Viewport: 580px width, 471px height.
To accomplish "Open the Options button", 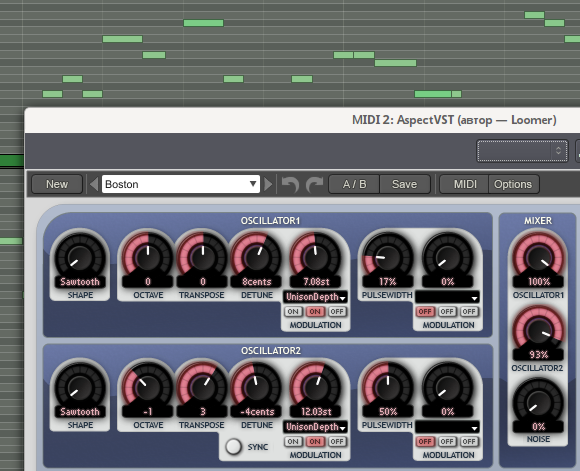I will (x=513, y=184).
